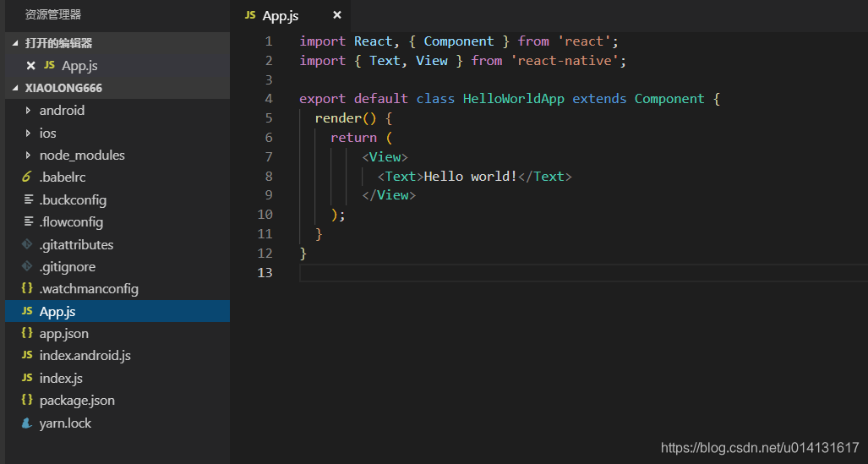
Task: Click the .gitignore git icon
Action: click(x=26, y=266)
